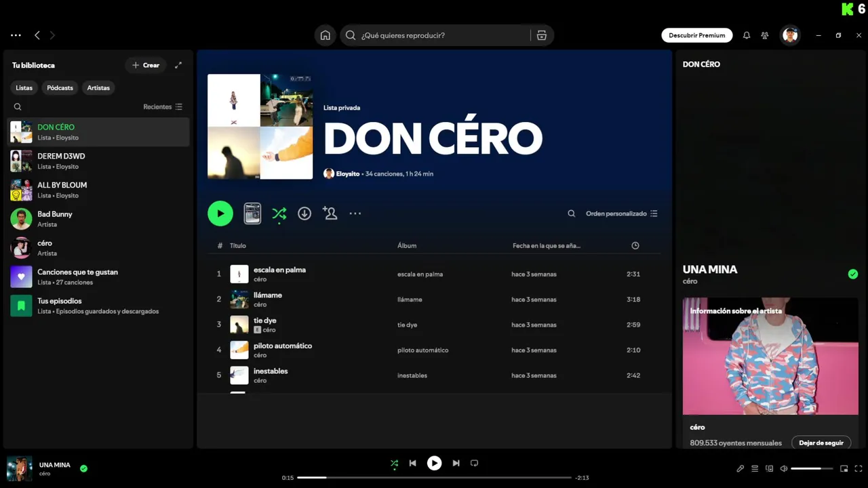The height and width of the screenshot is (488, 868).
Task: Go forward with the right arrow
Action: (52, 35)
